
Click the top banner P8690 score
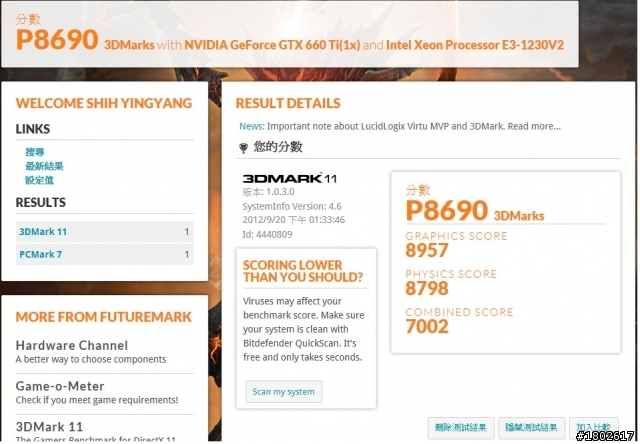pyautogui.click(x=57, y=40)
